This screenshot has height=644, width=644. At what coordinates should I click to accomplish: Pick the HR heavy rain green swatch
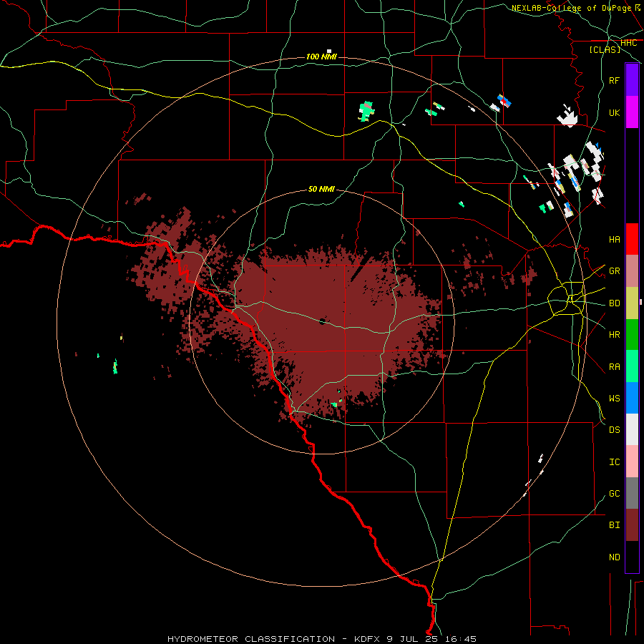coord(632,335)
